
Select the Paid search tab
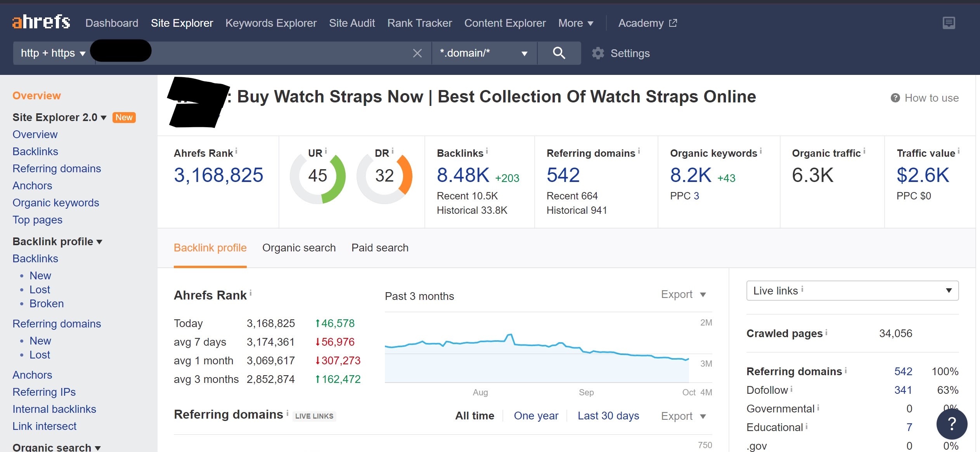pyautogui.click(x=380, y=247)
